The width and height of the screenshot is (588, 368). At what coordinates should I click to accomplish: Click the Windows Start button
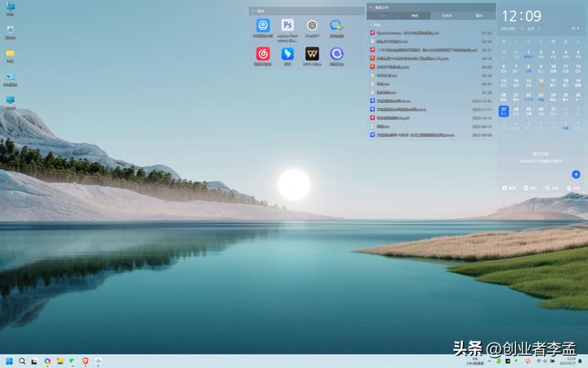click(10, 361)
